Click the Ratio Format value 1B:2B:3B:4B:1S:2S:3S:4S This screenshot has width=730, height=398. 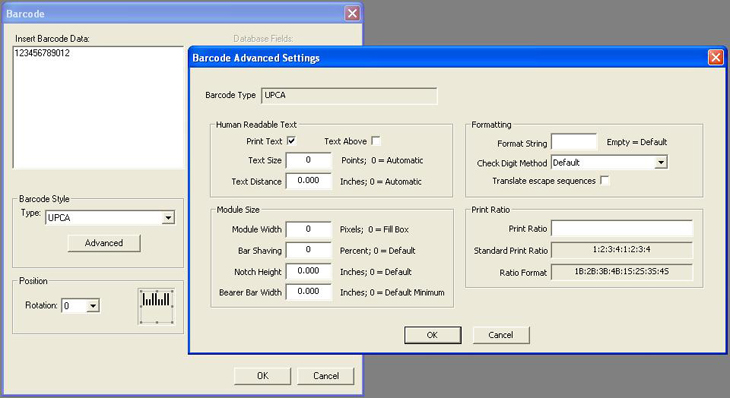tap(622, 271)
